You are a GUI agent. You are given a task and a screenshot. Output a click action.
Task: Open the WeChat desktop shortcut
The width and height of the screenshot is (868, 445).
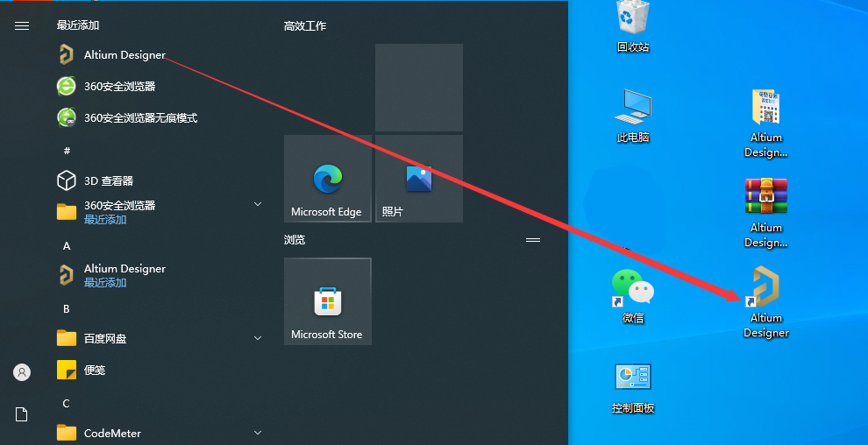click(632, 296)
